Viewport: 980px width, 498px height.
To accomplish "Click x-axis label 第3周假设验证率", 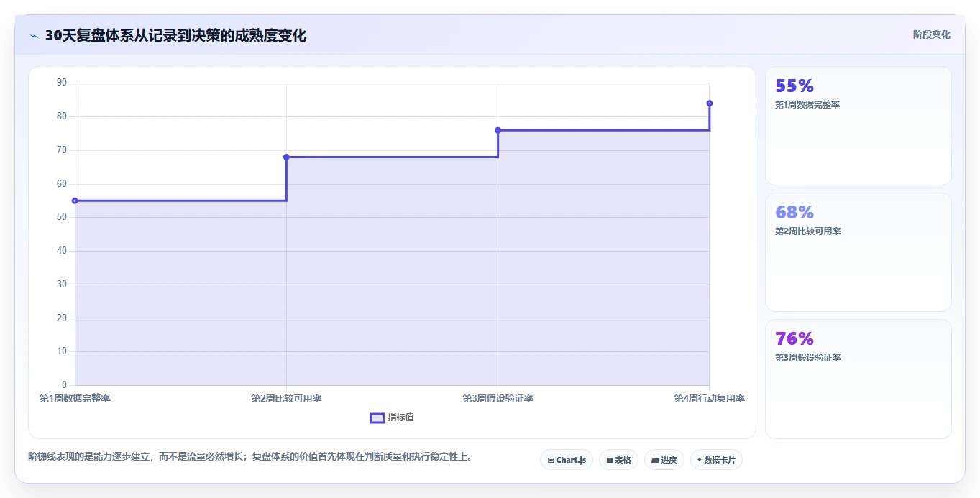I will [498, 398].
